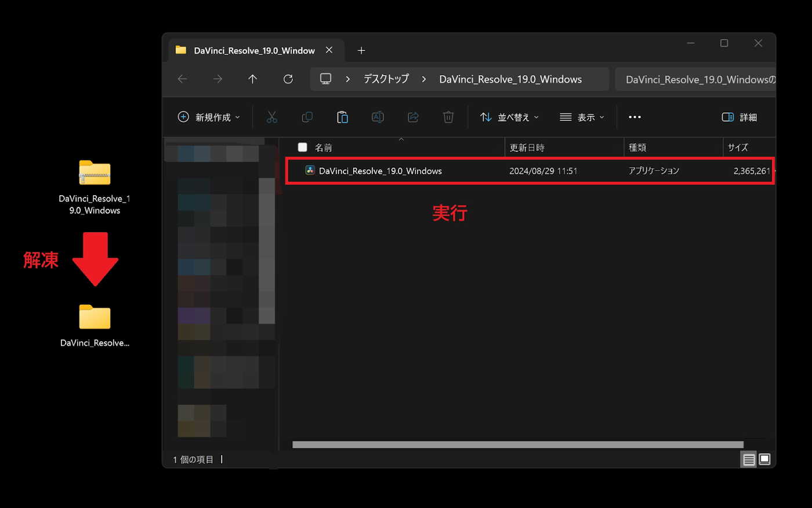812x508 pixels.
Task: Switch to details list view icon
Action: [749, 460]
